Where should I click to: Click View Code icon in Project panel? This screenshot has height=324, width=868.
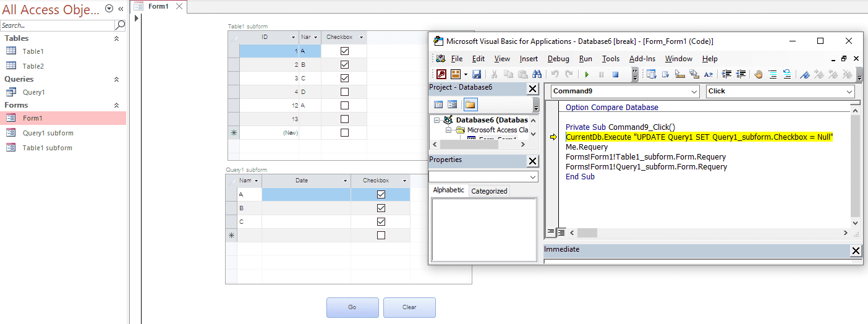tap(438, 104)
